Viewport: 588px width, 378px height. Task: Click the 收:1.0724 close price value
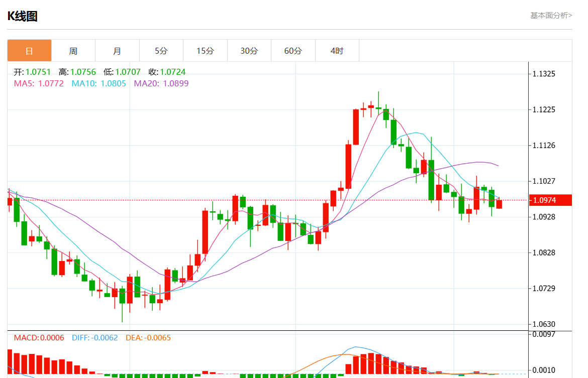click(167, 72)
